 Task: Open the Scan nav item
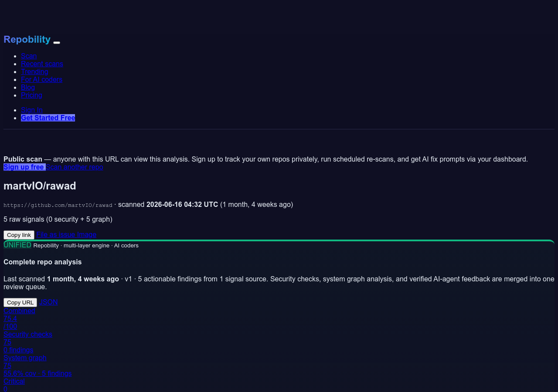coord(29,56)
